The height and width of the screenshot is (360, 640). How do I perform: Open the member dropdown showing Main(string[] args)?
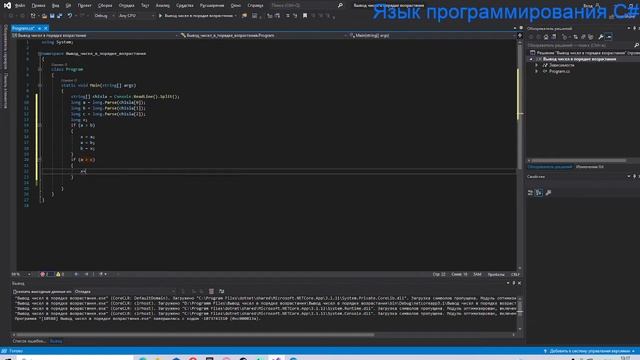(432, 36)
